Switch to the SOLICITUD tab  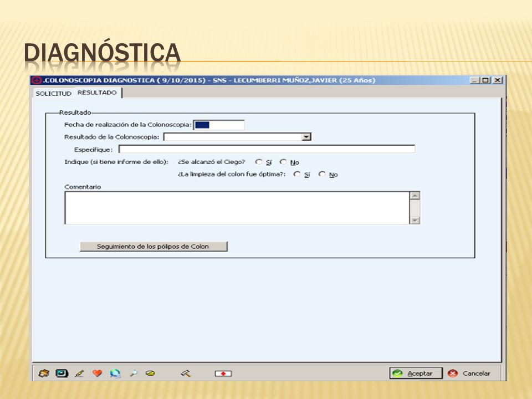click(54, 93)
